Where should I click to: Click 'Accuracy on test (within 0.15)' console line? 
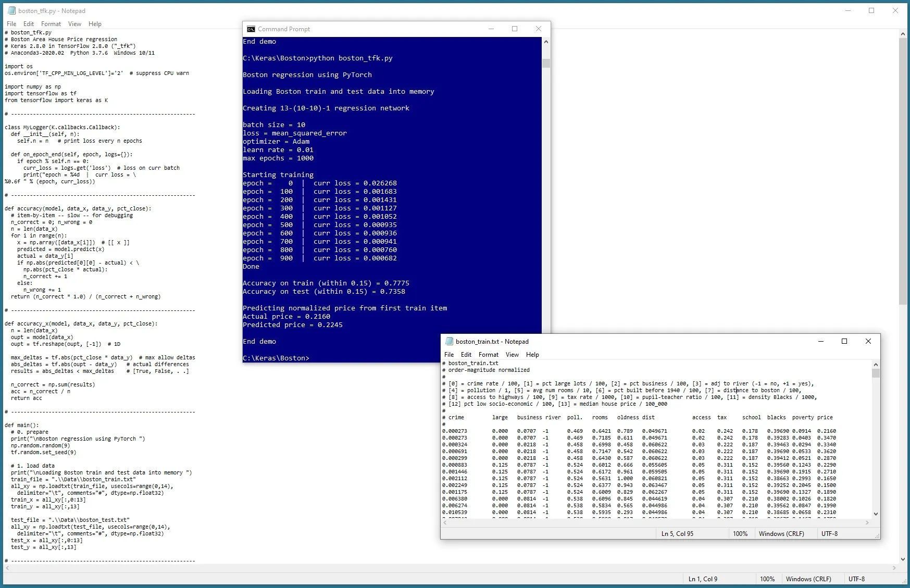click(324, 291)
